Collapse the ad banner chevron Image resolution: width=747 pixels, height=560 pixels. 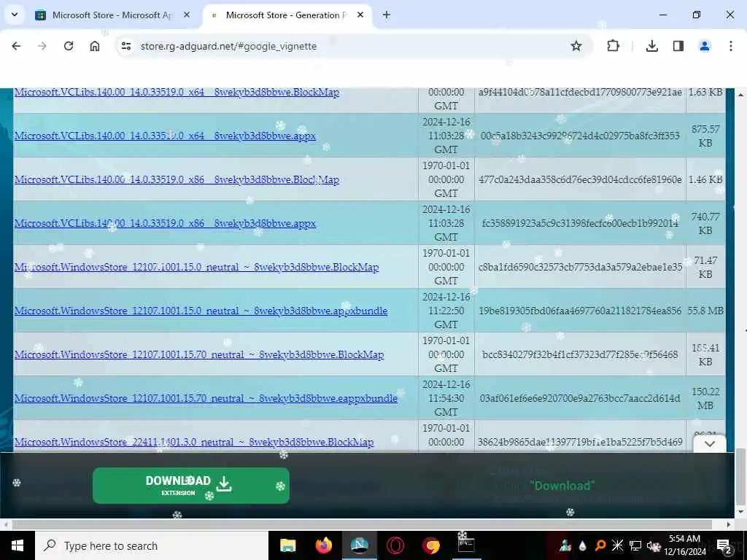[x=709, y=444]
